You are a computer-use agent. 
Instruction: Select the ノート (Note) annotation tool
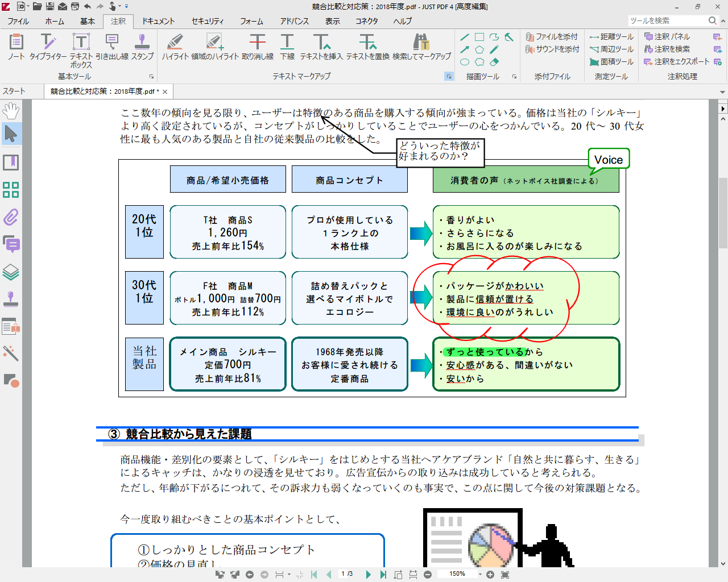[x=16, y=46]
